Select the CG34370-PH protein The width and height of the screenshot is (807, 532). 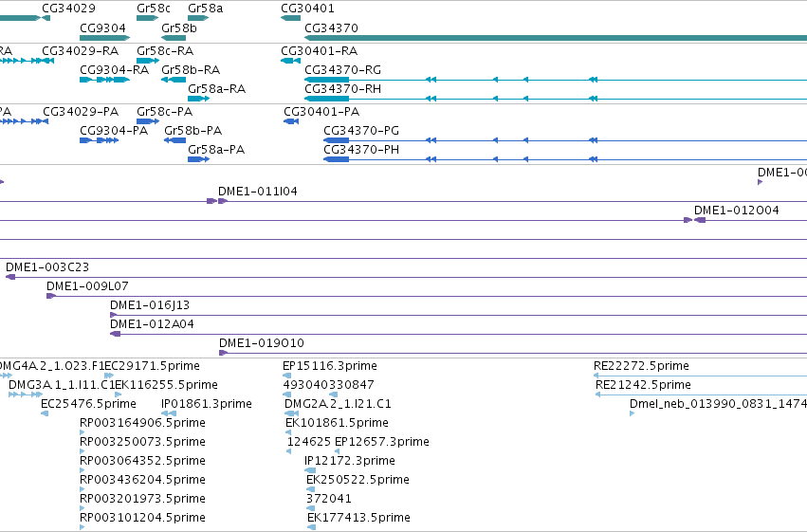[x=361, y=150]
